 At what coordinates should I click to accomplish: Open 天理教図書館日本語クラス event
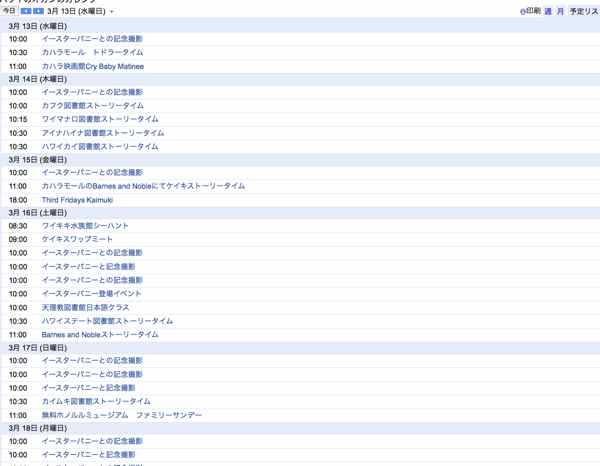click(x=85, y=307)
